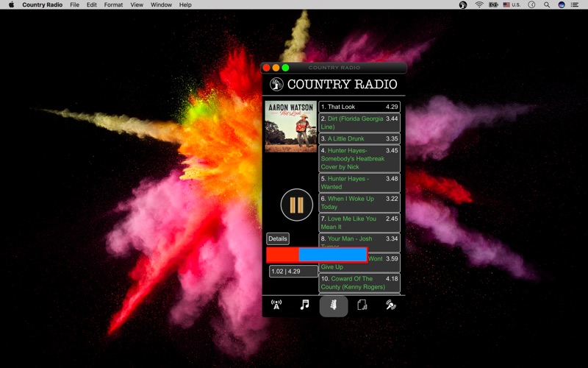Viewport: 588px width, 368px height.
Task: Open the microphone artists tab
Action: click(x=391, y=305)
